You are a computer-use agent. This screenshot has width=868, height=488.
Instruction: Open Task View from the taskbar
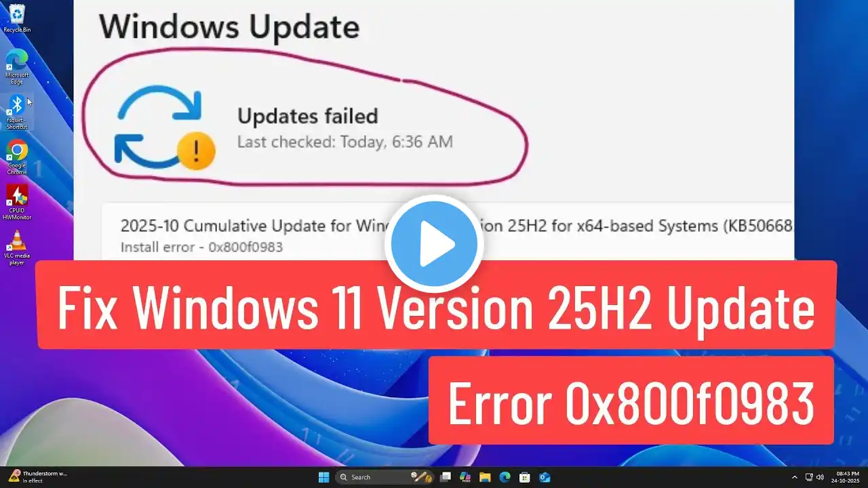click(445, 477)
